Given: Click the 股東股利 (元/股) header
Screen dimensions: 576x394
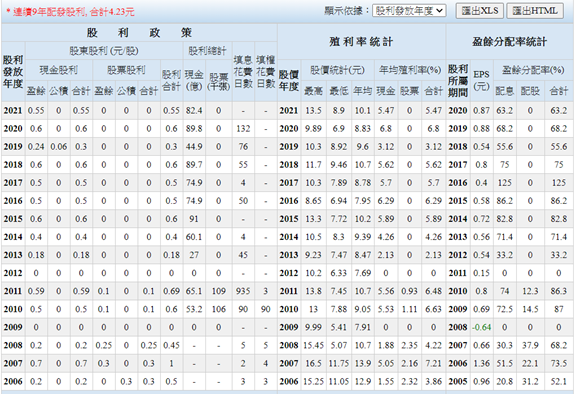Looking at the screenshot, I should coord(104,51).
